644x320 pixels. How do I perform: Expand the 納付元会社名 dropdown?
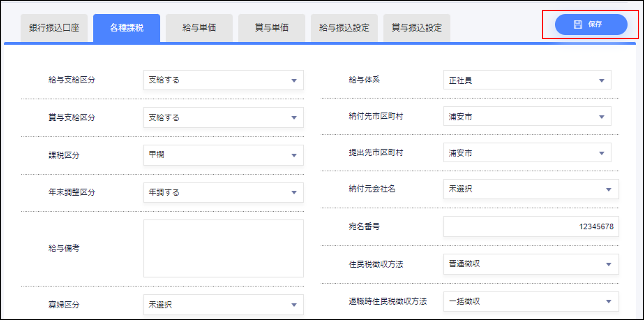click(x=531, y=189)
